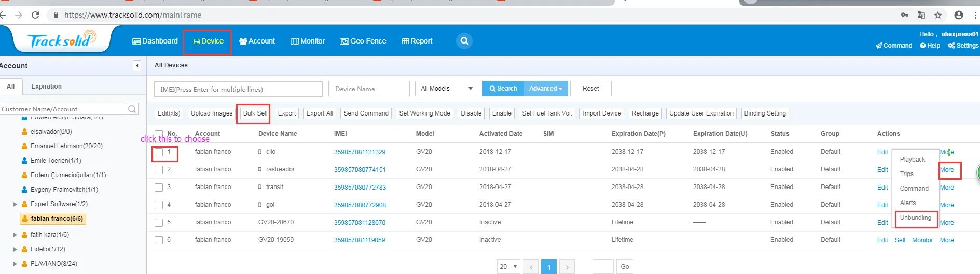The height and width of the screenshot is (274, 980).
Task: Click the browser translate page icon
Action: [921, 15]
